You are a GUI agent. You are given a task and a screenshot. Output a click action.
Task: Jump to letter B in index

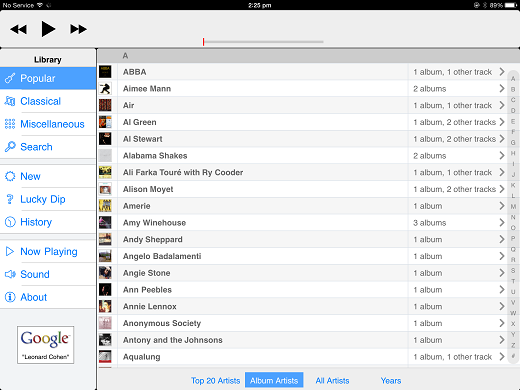point(513,89)
